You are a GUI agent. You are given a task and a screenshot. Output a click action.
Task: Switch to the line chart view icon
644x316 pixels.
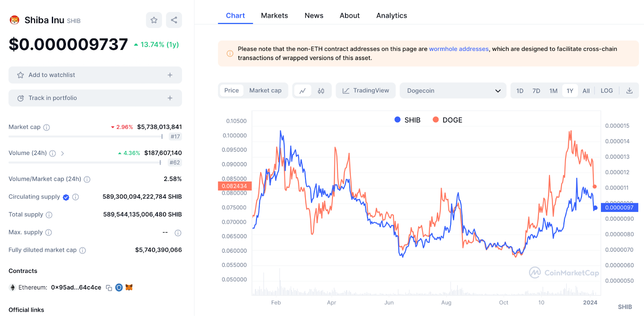tap(303, 91)
